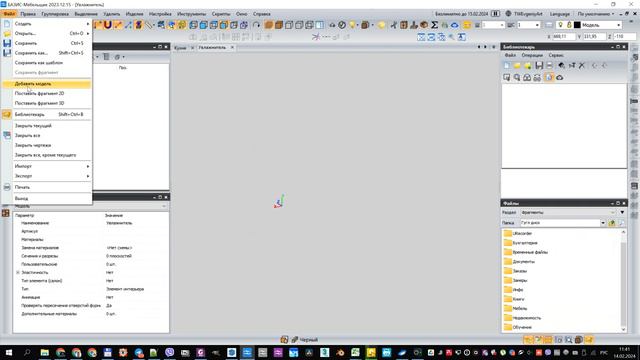Select the "Временные файлы" folder
Image resolution: width=640 pixels, height=360 pixels.
click(x=526, y=252)
